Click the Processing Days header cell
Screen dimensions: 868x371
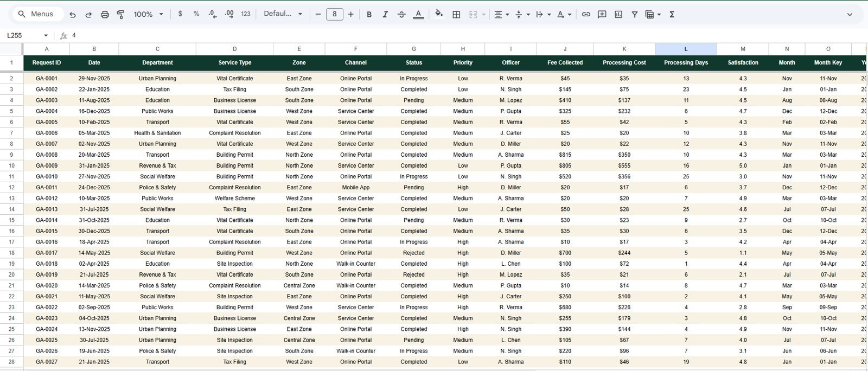click(x=686, y=63)
